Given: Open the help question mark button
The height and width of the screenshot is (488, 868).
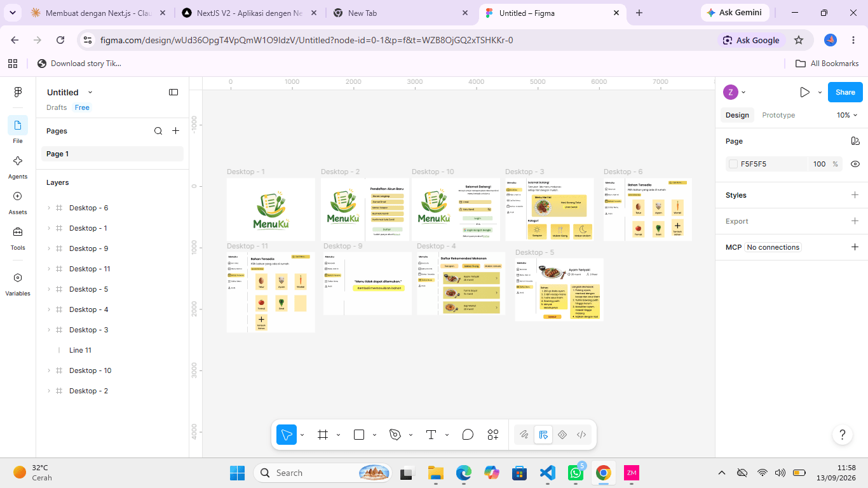Looking at the screenshot, I should (x=843, y=435).
